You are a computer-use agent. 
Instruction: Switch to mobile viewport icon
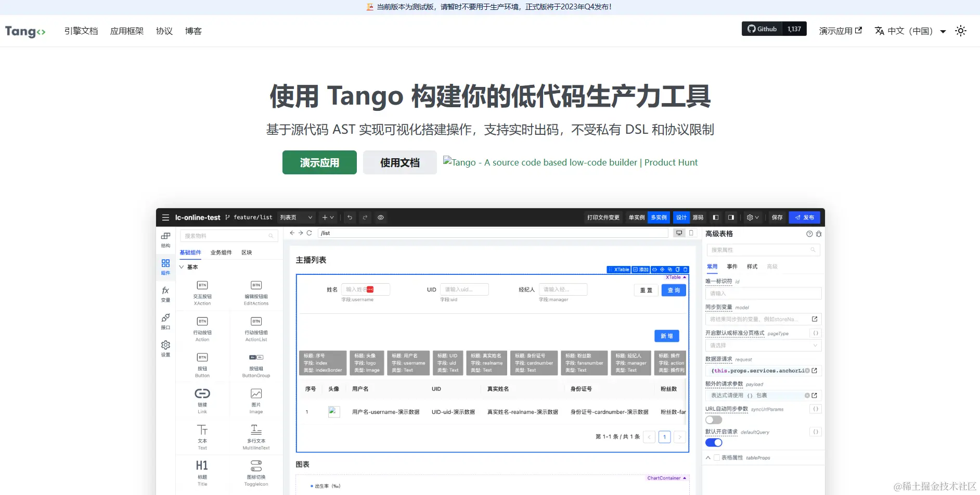pyautogui.click(x=691, y=233)
